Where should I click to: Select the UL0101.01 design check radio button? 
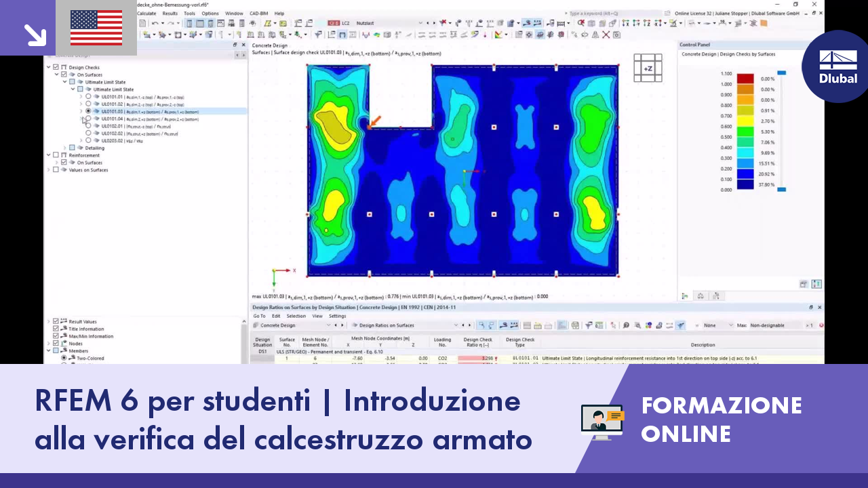[88, 97]
